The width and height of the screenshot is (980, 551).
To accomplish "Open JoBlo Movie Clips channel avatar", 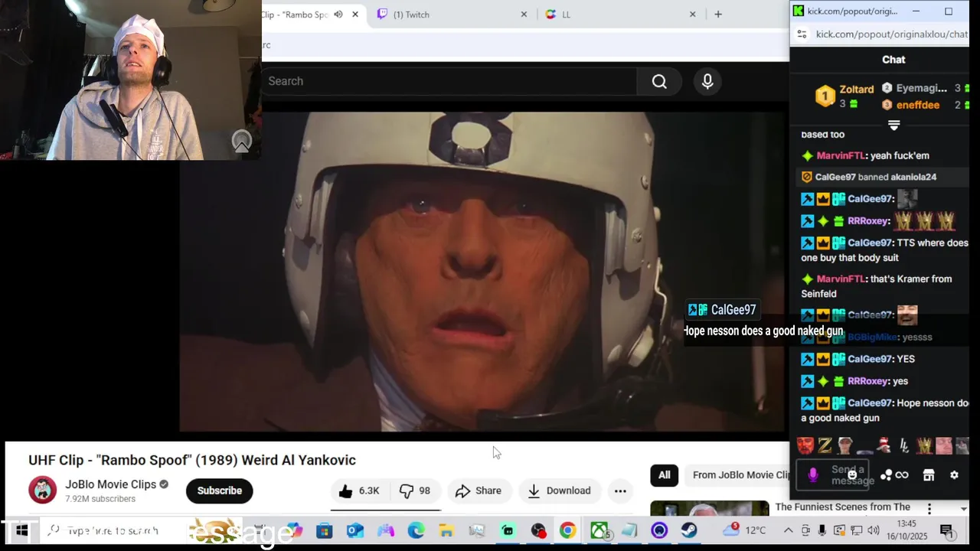I will (x=42, y=490).
